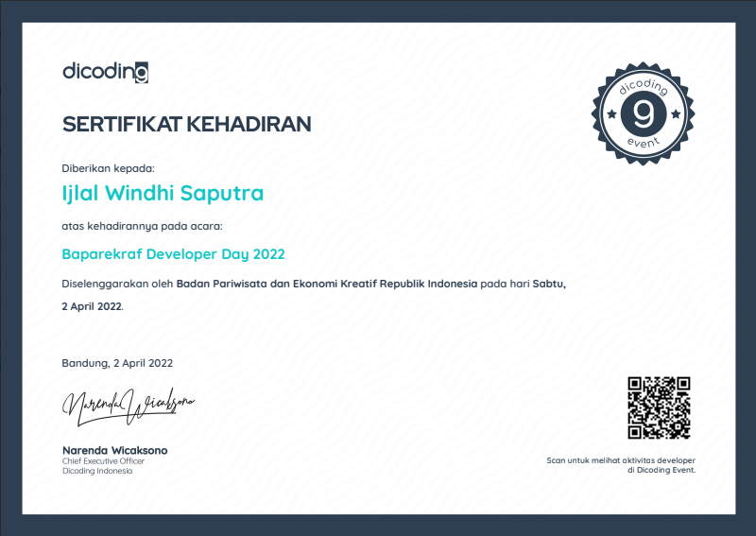The image size is (756, 536).
Task: Click the QR code image
Action: click(659, 408)
